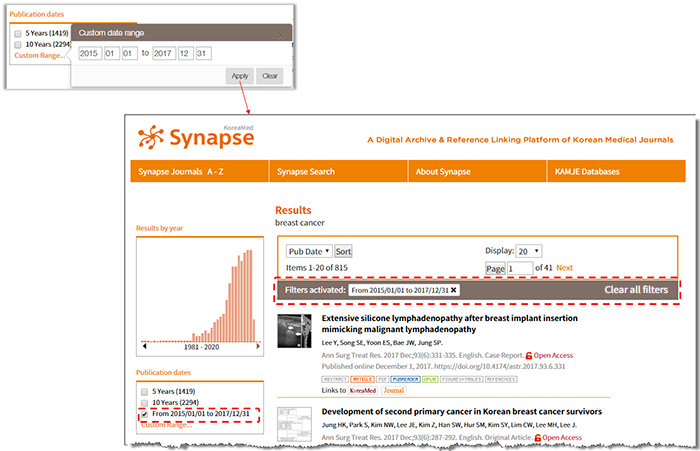Viewport: 700px width, 451px height.
Task: Open the Synapse Search menu
Action: tap(338, 171)
